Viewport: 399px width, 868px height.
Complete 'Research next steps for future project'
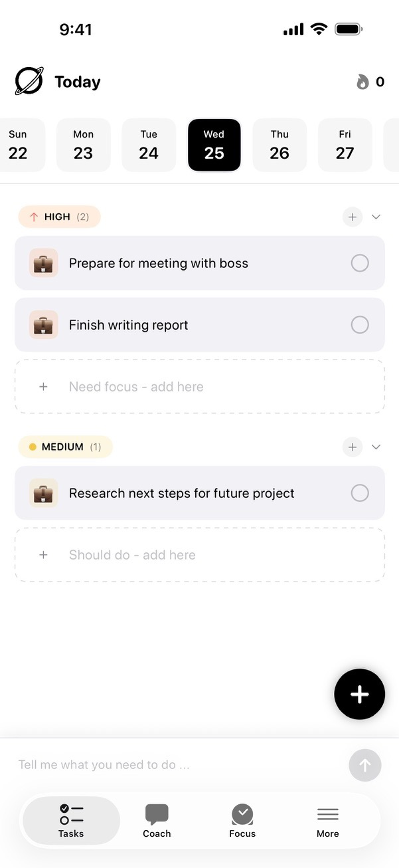[359, 492]
